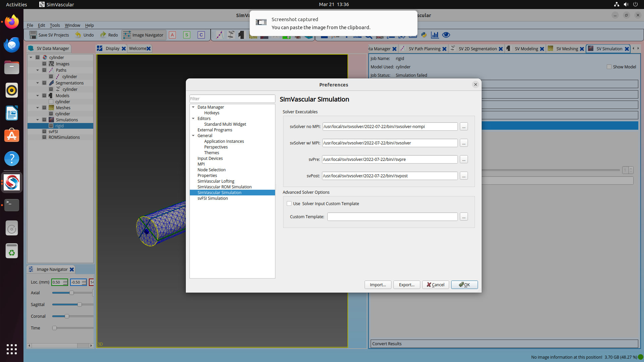Click the Redo arrow icon
This screenshot has width=644, height=362.
103,35
